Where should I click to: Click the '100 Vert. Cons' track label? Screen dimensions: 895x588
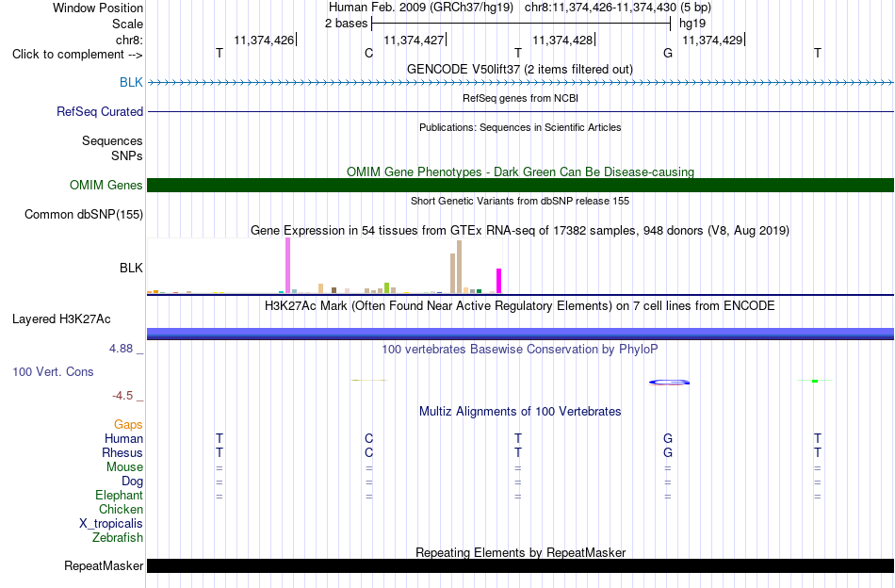pos(53,371)
